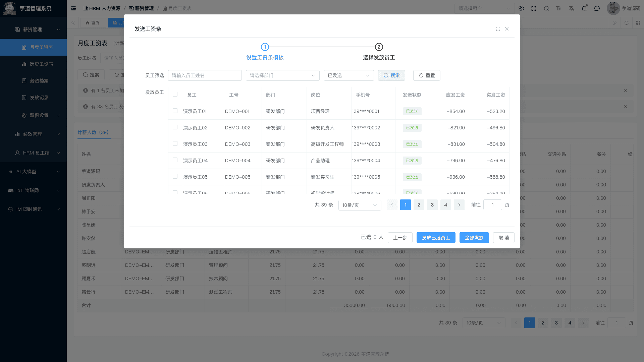644x362 pixels.
Task: Check the select-all checkbox in table header
Action: coord(175,94)
